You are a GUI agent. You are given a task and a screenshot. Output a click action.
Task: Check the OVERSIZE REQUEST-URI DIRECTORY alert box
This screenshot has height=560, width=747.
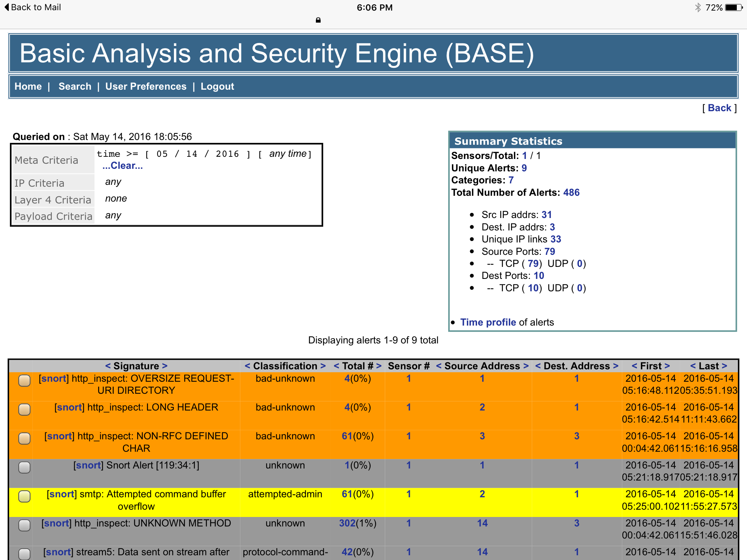coord(24,381)
